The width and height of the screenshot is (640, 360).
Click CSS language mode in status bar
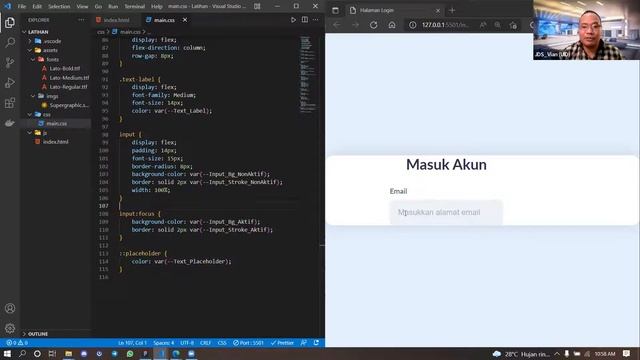pyautogui.click(x=222, y=343)
